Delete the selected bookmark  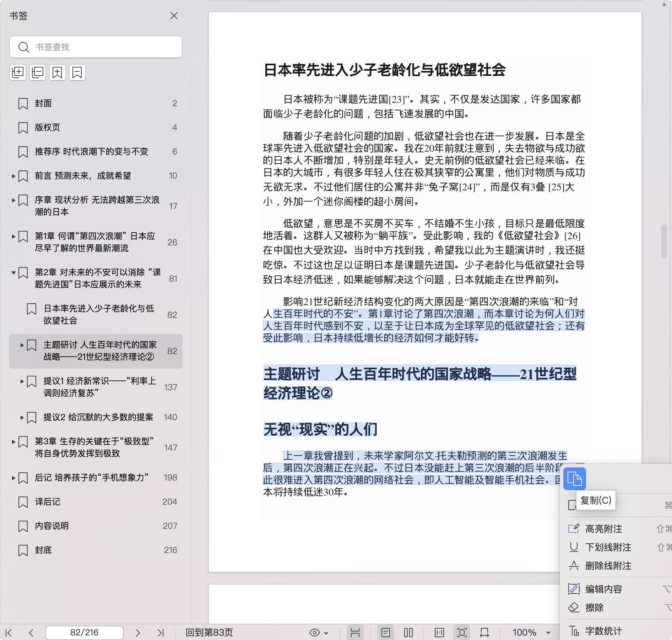pyautogui.click(x=77, y=72)
